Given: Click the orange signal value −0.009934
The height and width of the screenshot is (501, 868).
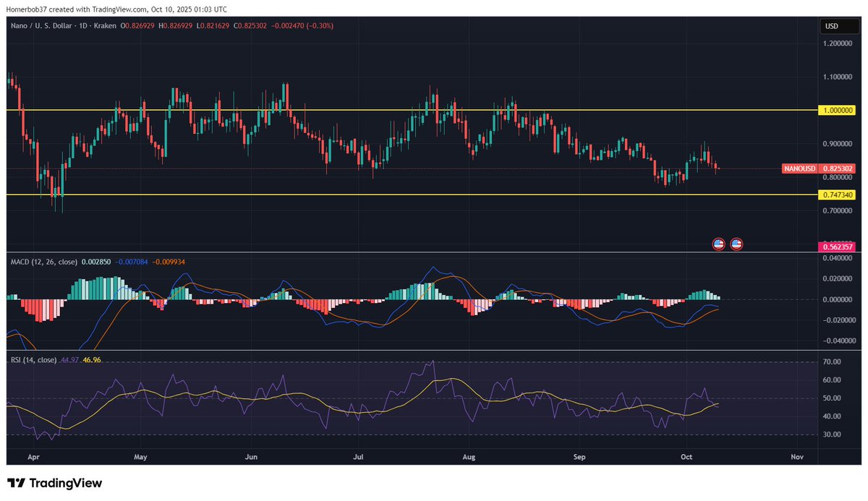Looking at the screenshot, I should [168, 260].
